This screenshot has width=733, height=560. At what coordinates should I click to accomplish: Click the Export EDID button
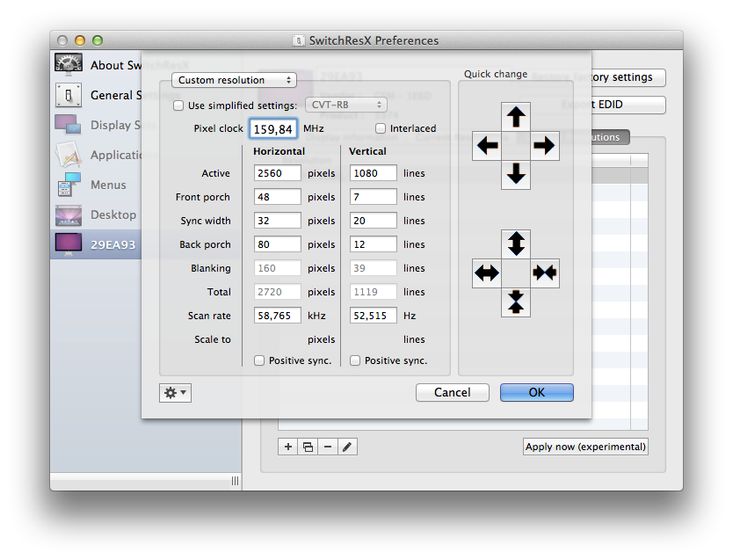628,105
